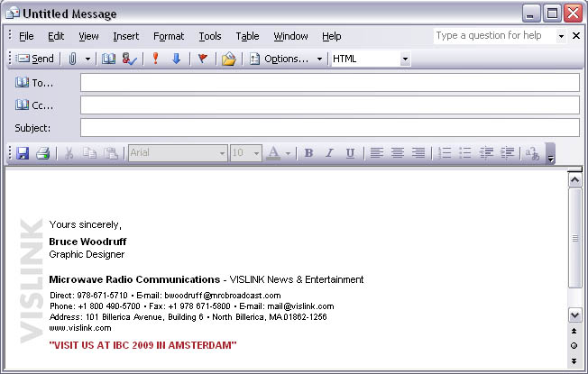Toggle Bold formatting
Screen dimensions: 588x374
[309, 153]
